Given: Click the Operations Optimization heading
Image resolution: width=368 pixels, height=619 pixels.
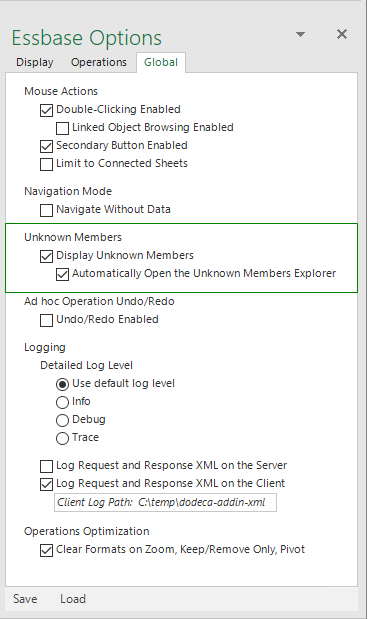Looking at the screenshot, I should click(x=86, y=531).
